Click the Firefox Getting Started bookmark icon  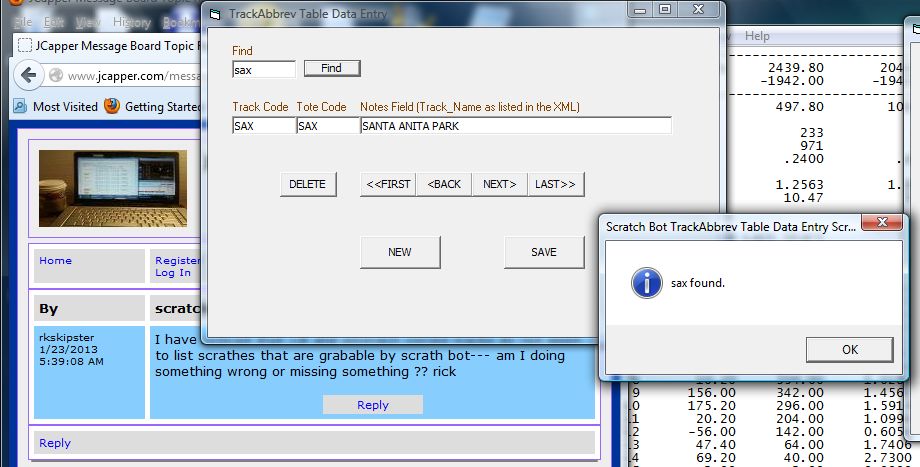[x=111, y=106]
